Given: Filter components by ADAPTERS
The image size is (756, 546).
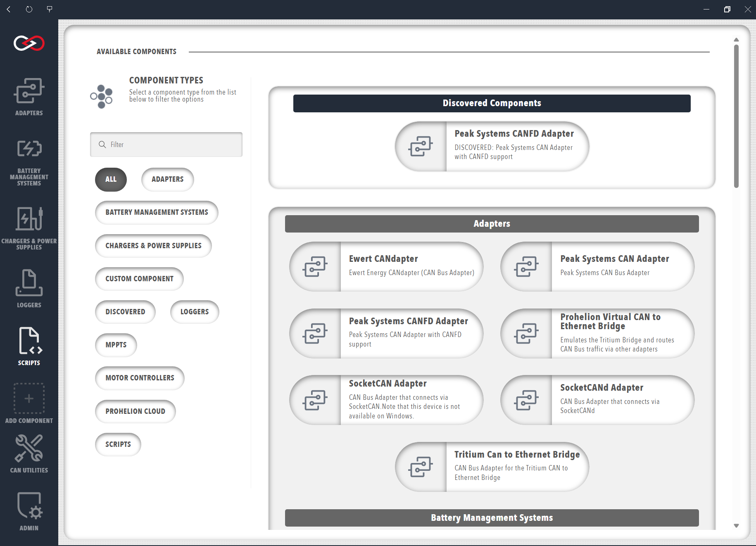Looking at the screenshot, I should pos(167,179).
